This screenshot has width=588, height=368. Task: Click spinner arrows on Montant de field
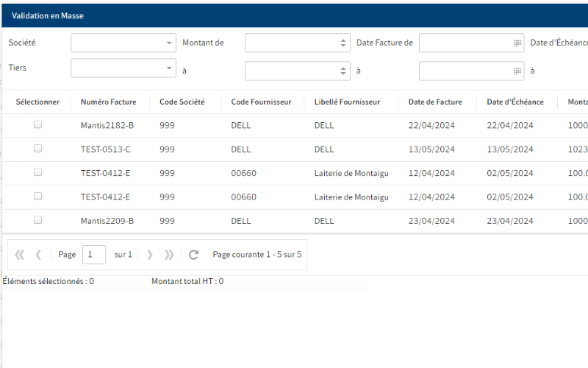click(x=343, y=43)
